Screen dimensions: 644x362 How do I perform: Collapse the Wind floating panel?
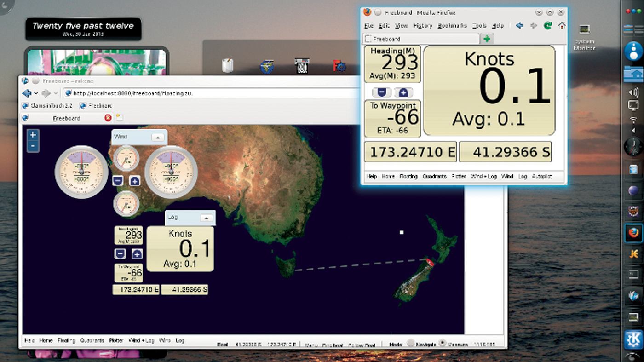point(158,137)
